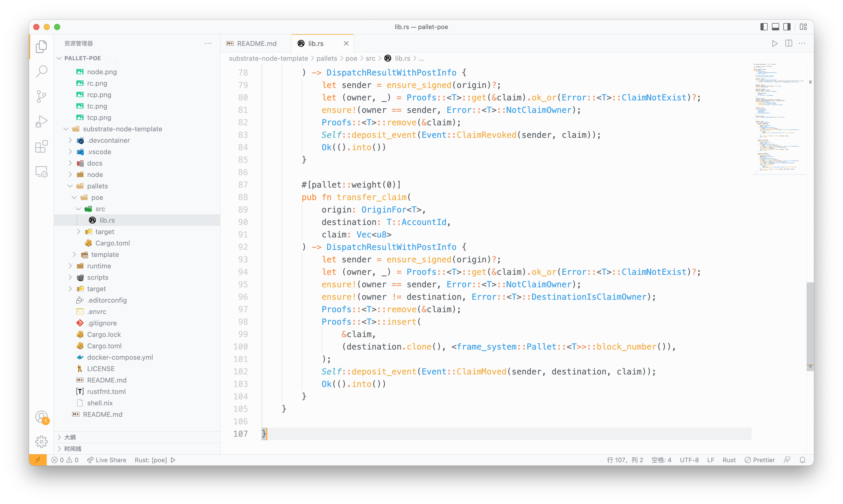Toggle the secondary side bar visibility
Image resolution: width=843 pixels, height=504 pixels.
click(787, 27)
